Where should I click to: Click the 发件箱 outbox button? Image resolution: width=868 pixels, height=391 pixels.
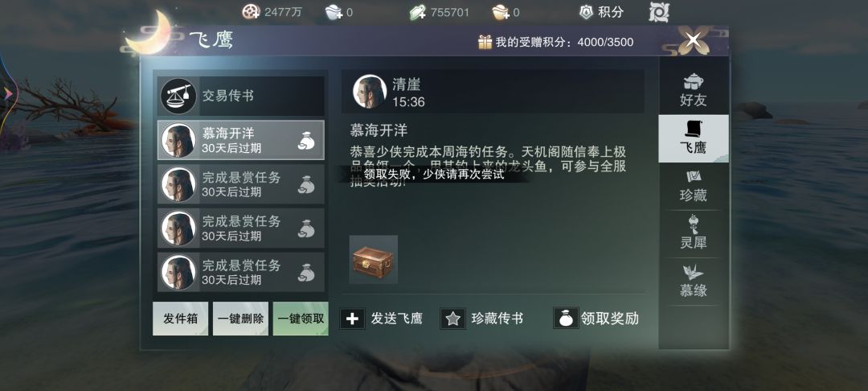coord(181,319)
